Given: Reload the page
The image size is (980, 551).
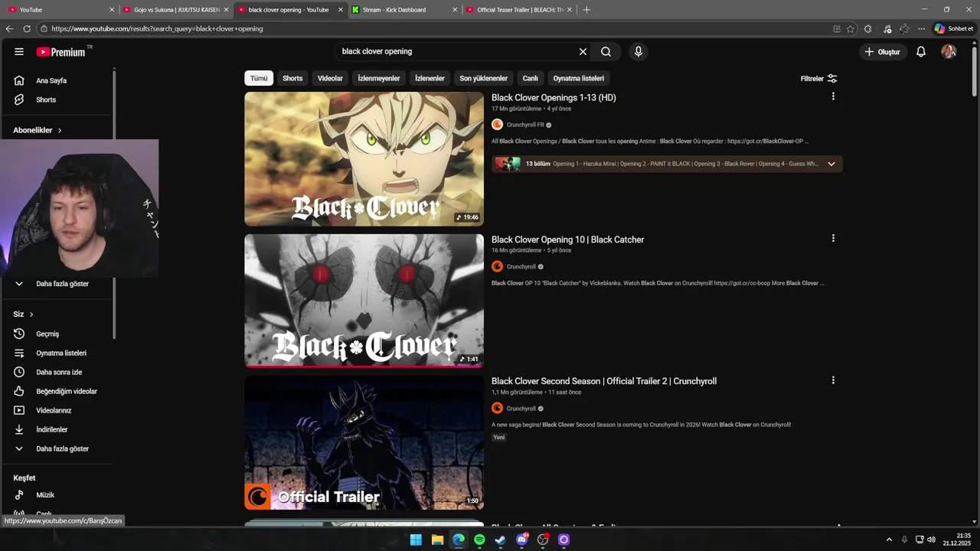Looking at the screenshot, I should [27, 28].
